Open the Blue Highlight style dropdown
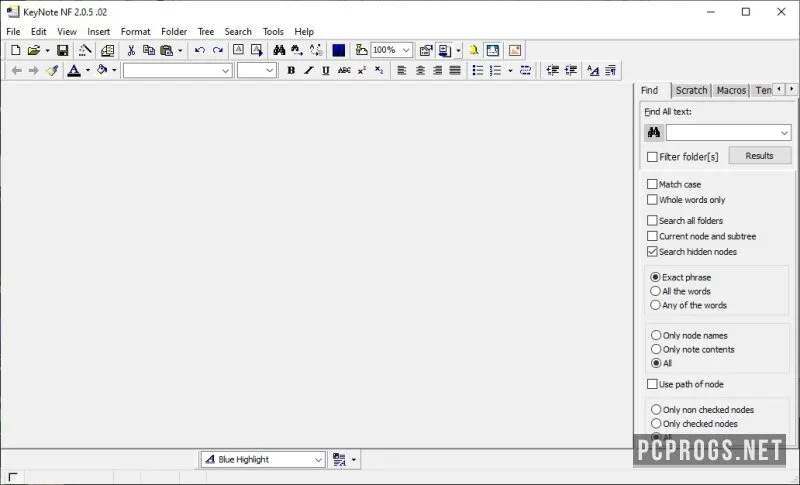Screen dimensions: 800x485 (318, 460)
